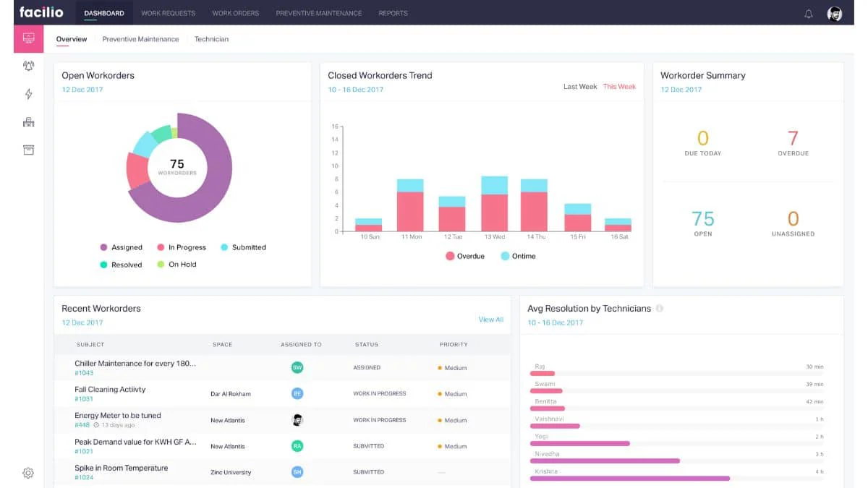Viewport: 868px width, 488px height.
Task: Open the notifications bell icon
Action: 809,14
